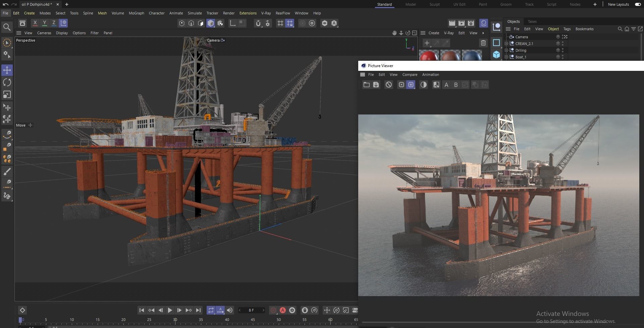Go to end of timeline
This screenshot has height=328, width=644.
point(198,310)
